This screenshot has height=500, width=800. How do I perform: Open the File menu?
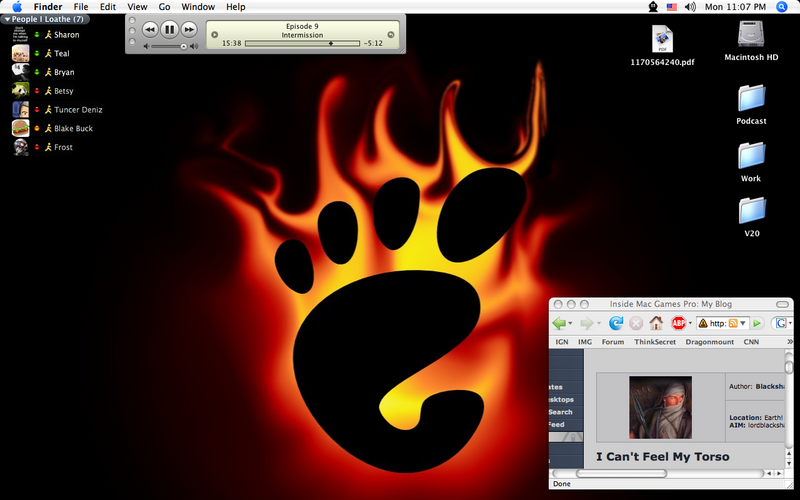point(81,7)
